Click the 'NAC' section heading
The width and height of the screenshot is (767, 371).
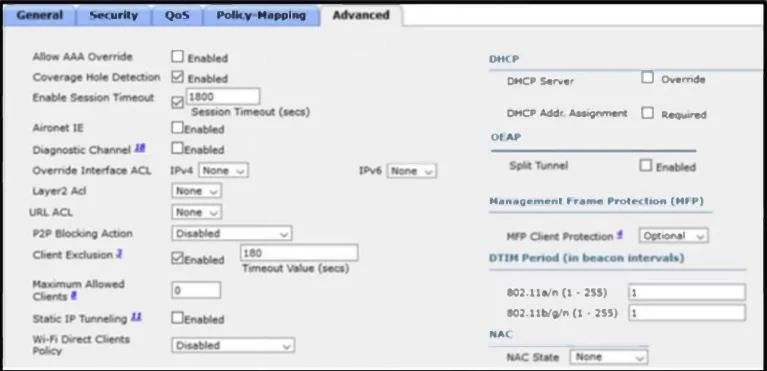tap(500, 334)
